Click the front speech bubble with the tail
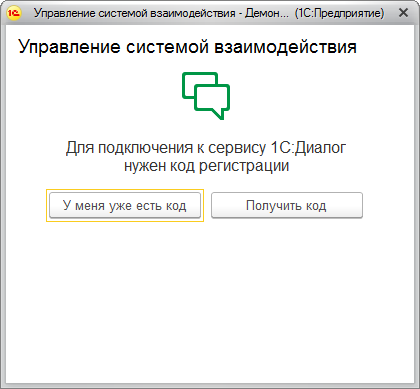 pyautogui.click(x=212, y=102)
